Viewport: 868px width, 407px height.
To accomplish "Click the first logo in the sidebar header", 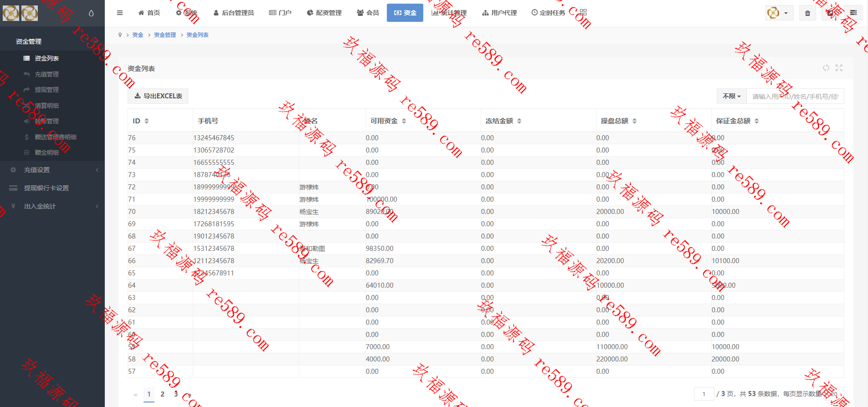I will pyautogui.click(x=11, y=13).
